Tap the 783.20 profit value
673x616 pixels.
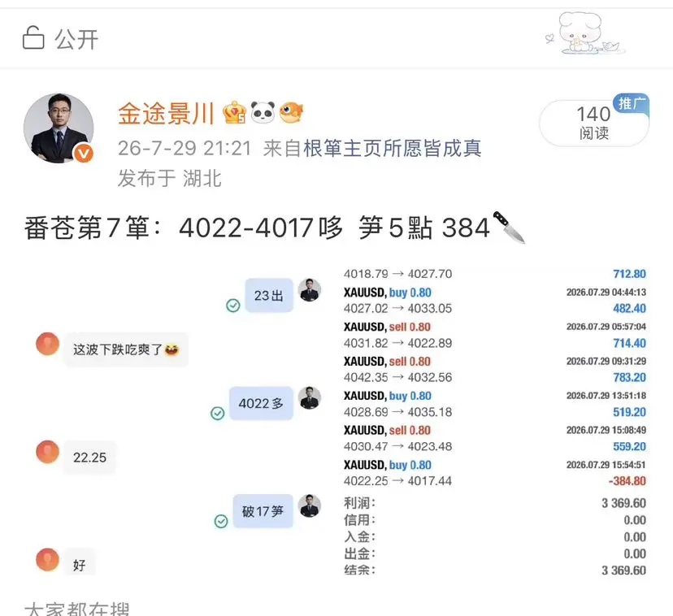point(629,377)
